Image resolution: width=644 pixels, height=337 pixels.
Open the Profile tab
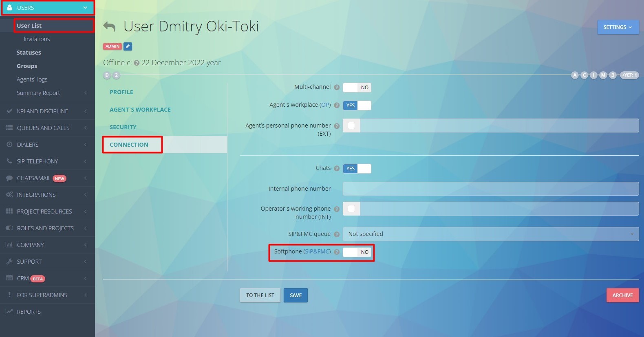coord(121,92)
